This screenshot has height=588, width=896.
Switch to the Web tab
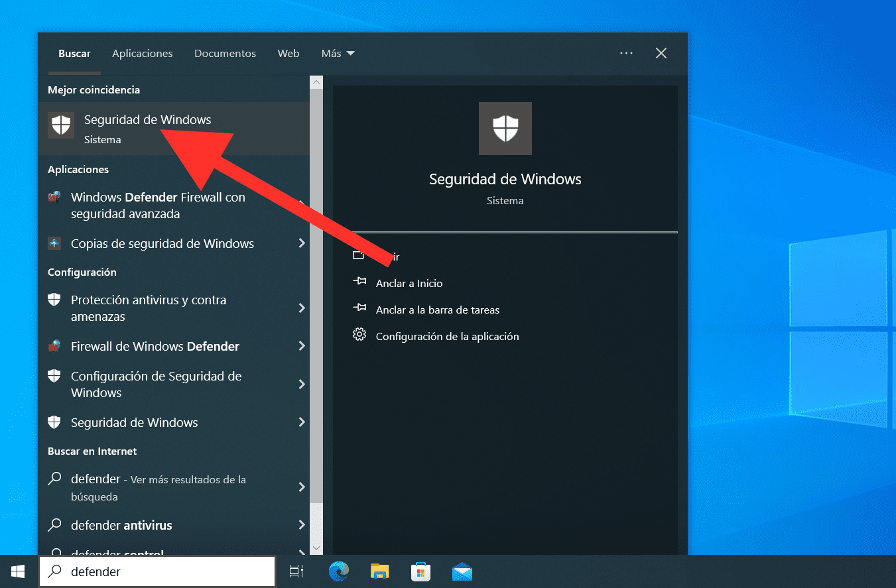point(288,54)
